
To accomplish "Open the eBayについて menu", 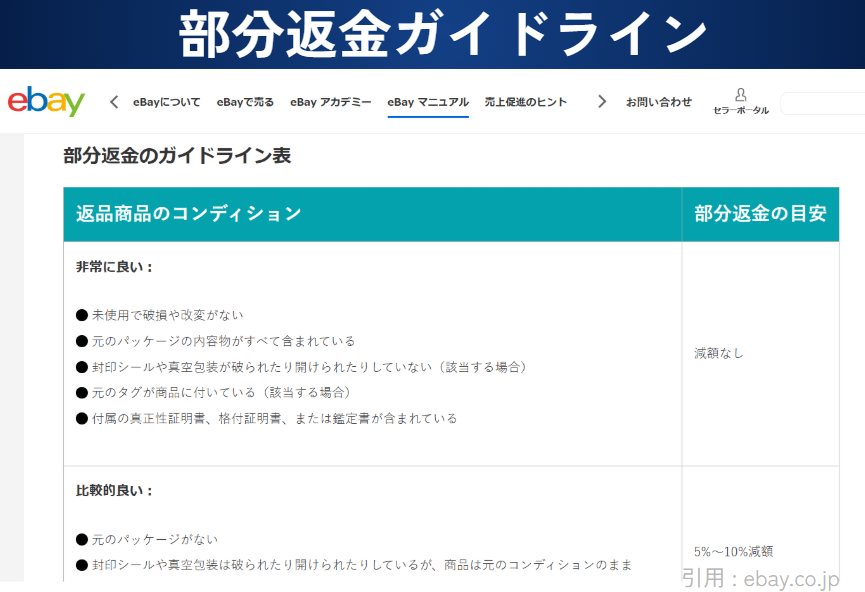I will tap(166, 102).
